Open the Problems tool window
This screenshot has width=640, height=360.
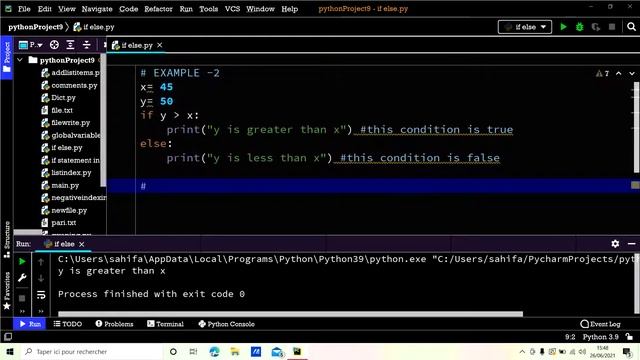pyautogui.click(x=114, y=324)
